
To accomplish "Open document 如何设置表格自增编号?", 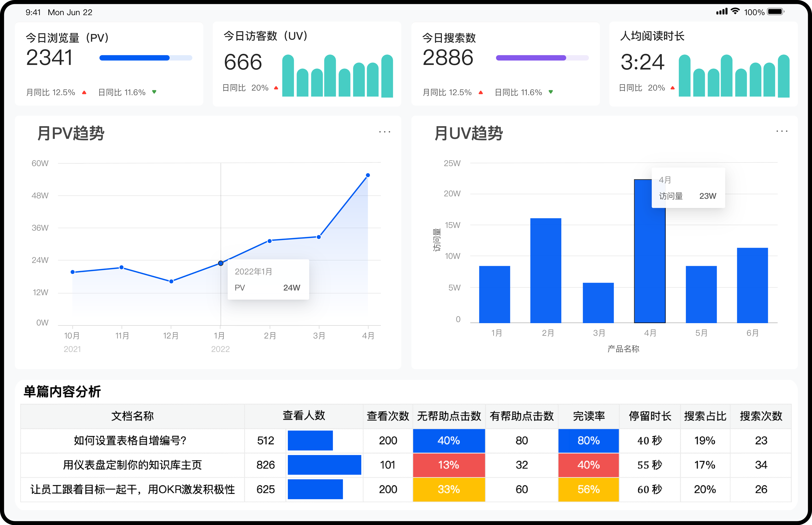I will [130, 440].
